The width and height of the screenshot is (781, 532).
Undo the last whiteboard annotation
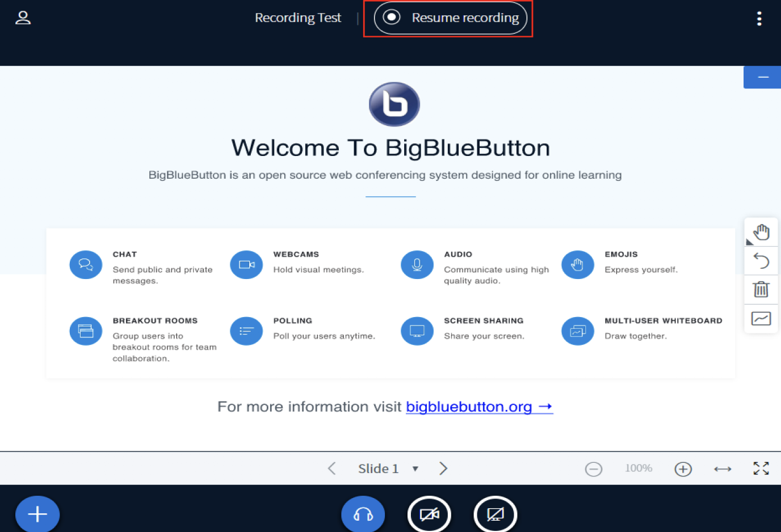(761, 261)
